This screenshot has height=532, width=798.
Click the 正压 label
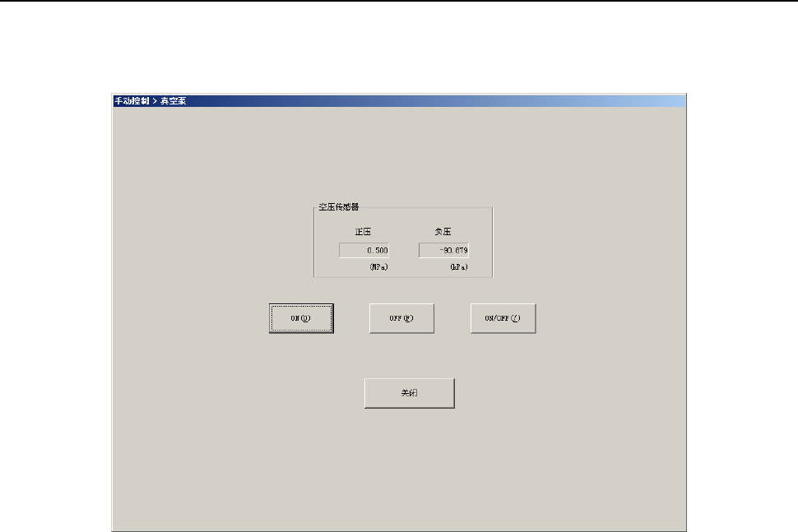click(363, 232)
